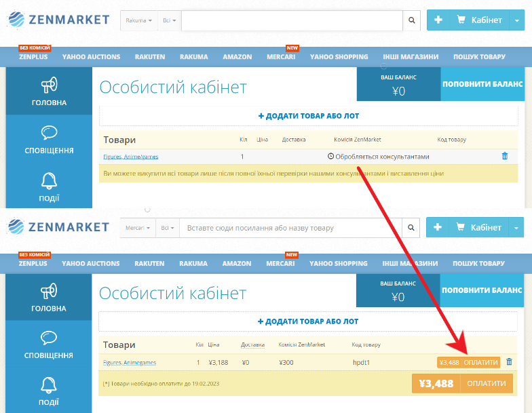This screenshot has width=532, height=413.
Task: Click the СПОВІЩЕННЯ chat bubble icon in the lower sidebar
Action: tap(49, 338)
